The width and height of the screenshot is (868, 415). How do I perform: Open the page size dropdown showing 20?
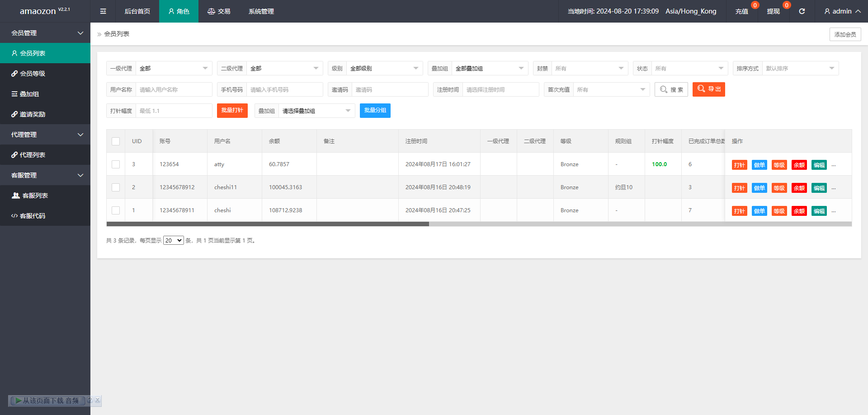coord(173,241)
